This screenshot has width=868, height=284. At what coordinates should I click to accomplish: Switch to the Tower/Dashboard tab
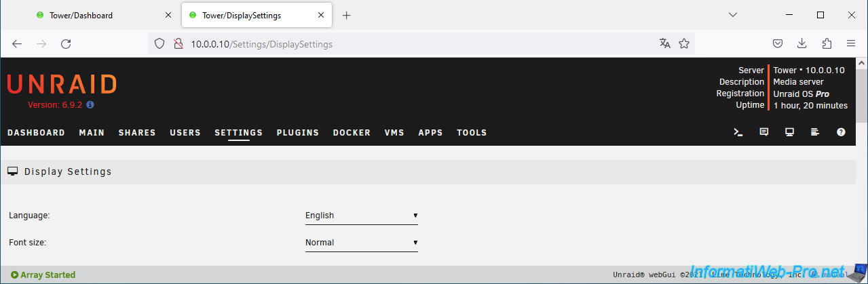tap(98, 15)
